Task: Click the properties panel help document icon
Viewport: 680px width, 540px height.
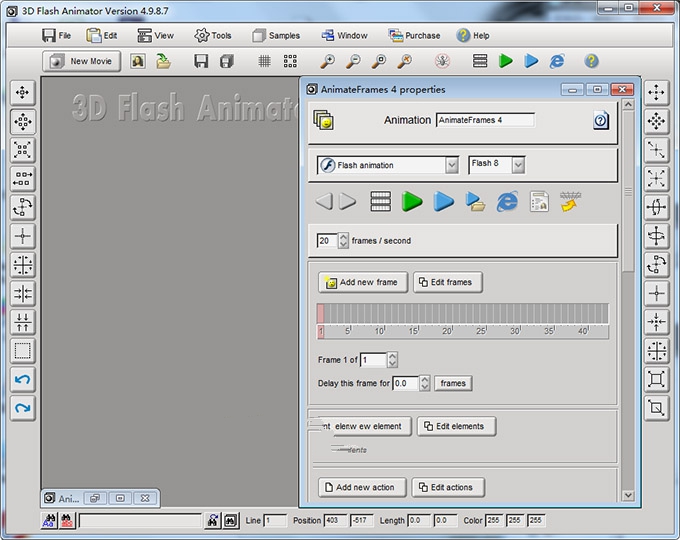Action: (601, 120)
